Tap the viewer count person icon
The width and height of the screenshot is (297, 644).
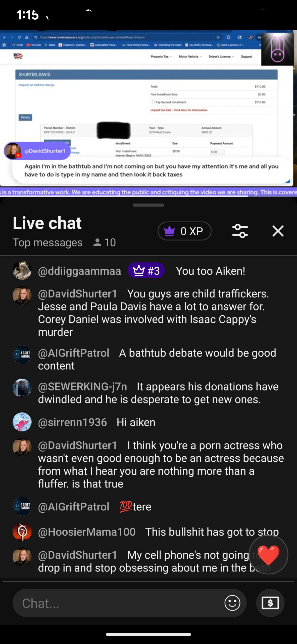click(x=97, y=243)
